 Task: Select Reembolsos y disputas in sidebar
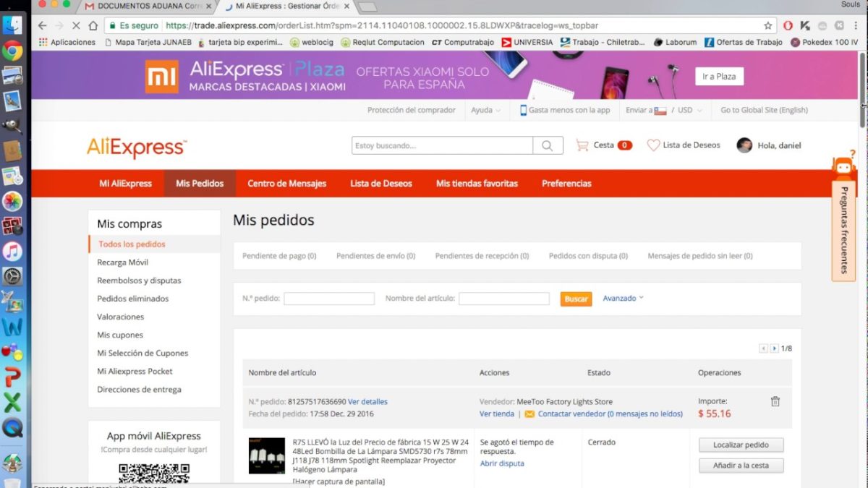click(x=139, y=281)
